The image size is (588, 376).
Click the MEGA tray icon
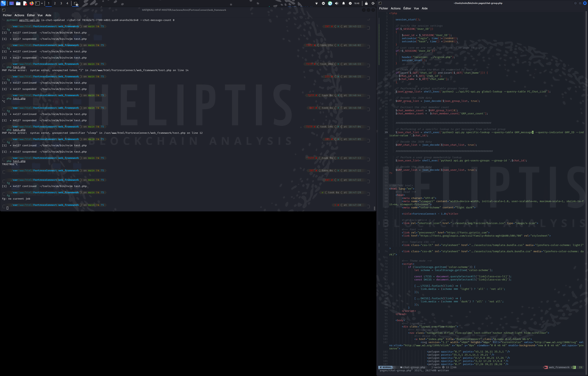[x=323, y=3]
